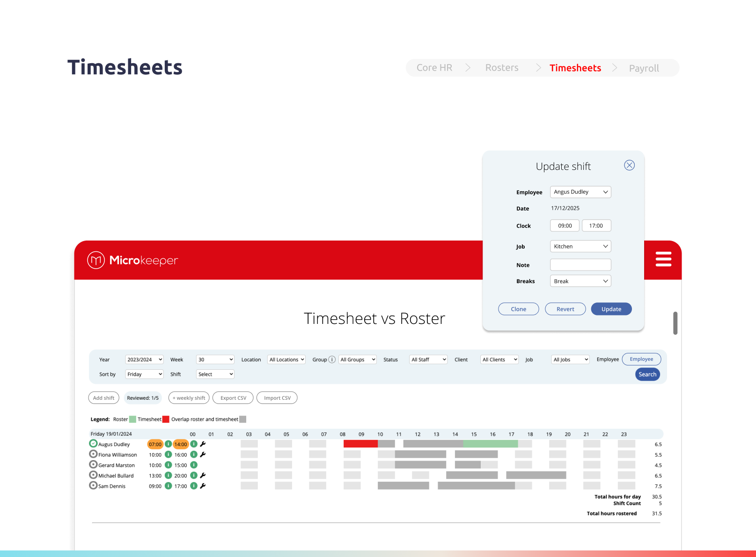Open the wrench icon for Michael Bullard
756x557 pixels.
tap(202, 476)
